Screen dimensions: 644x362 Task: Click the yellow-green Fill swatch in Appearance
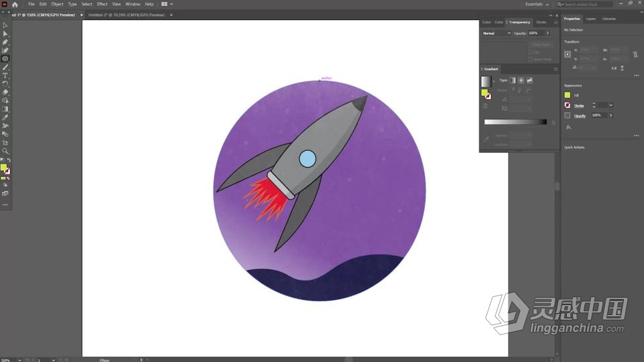pyautogui.click(x=568, y=95)
